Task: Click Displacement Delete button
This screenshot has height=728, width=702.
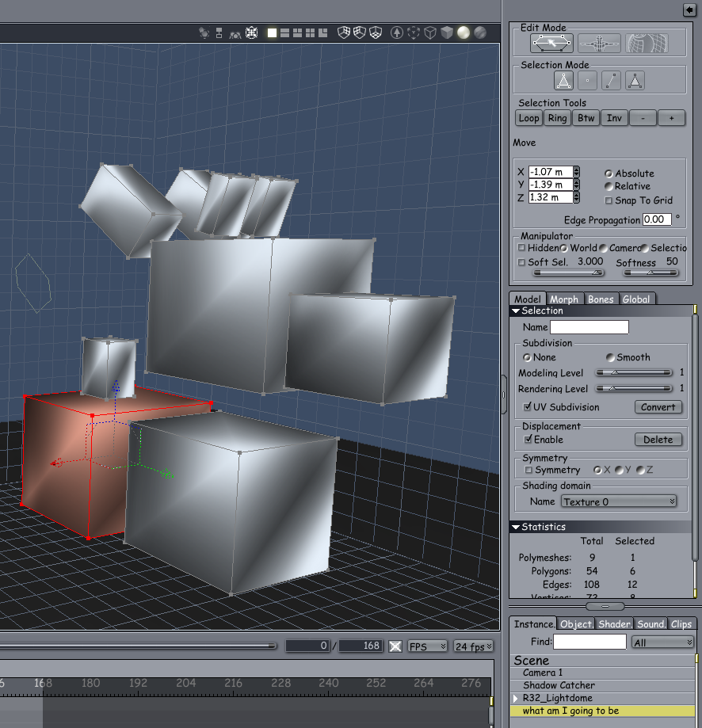Action: (x=658, y=440)
